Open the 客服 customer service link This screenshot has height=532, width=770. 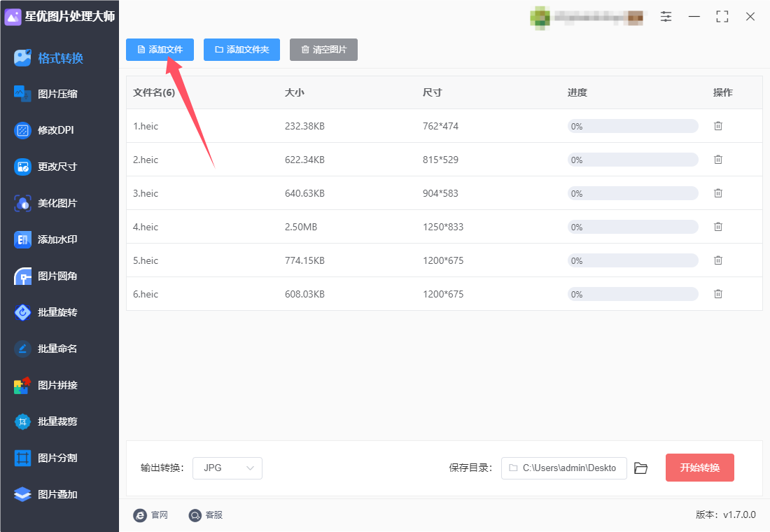(x=206, y=514)
